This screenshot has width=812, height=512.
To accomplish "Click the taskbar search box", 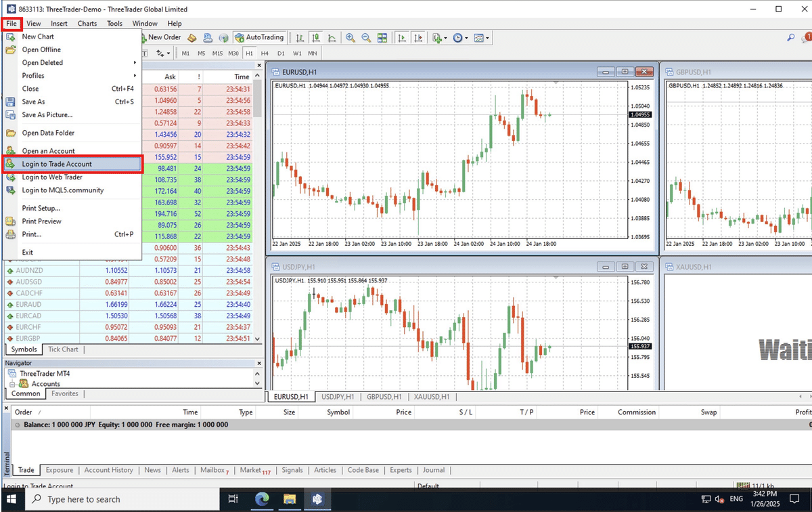I will (x=123, y=499).
